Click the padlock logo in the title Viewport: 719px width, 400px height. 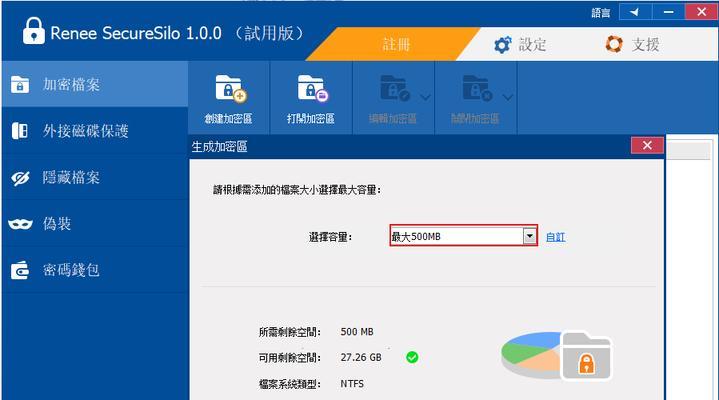pyautogui.click(x=34, y=31)
